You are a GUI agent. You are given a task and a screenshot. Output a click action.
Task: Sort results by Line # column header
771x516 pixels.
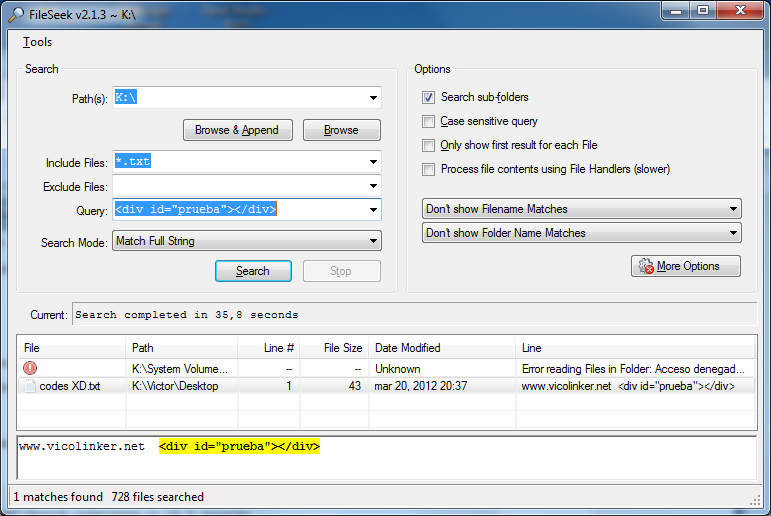pos(268,348)
